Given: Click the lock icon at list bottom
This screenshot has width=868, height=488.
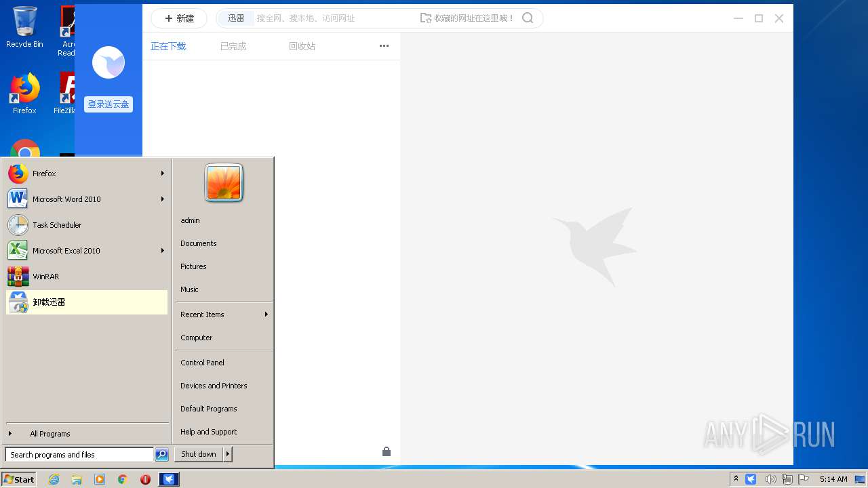Looking at the screenshot, I should point(387,451).
